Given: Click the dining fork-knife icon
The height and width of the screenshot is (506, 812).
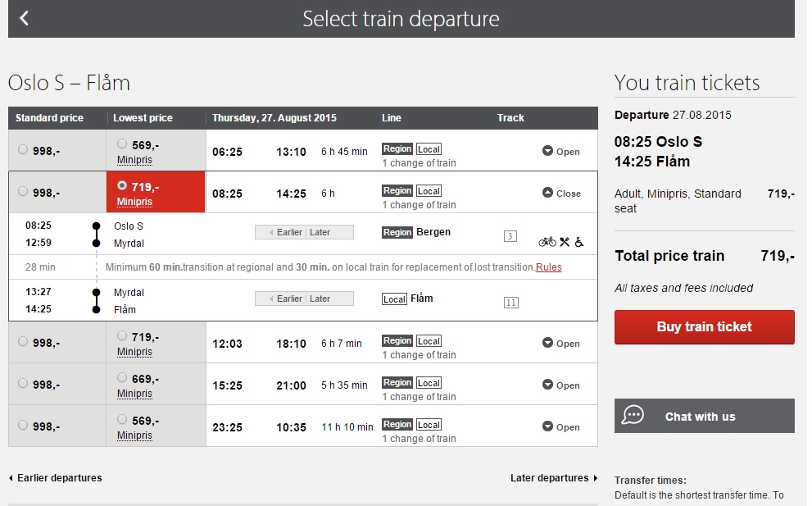Looking at the screenshot, I should [565, 242].
